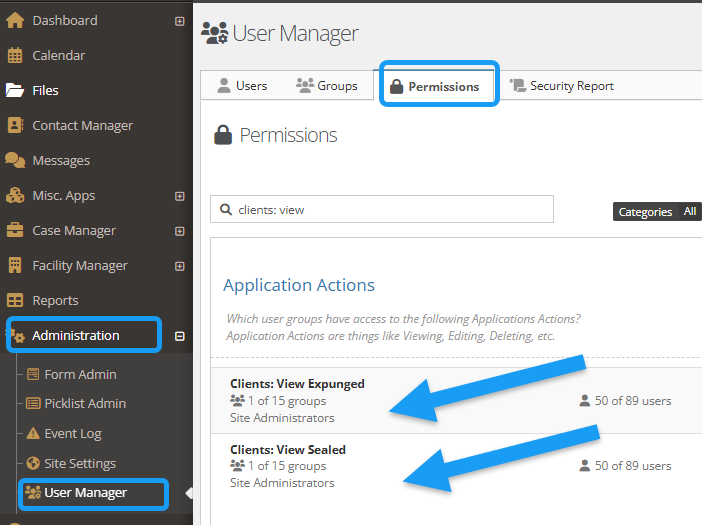The width and height of the screenshot is (702, 525).
Task: Open the Security Report tab
Action: pos(562,86)
